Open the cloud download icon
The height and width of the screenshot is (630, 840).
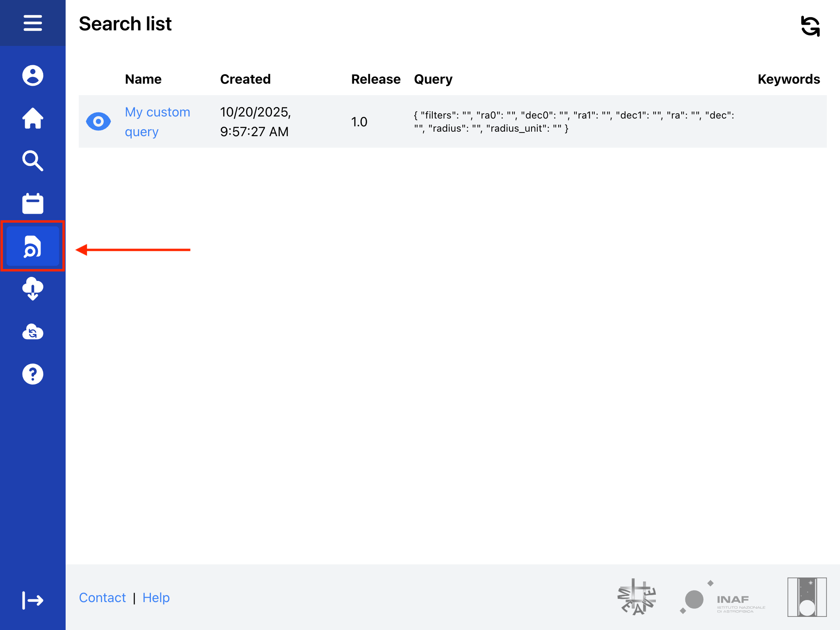coord(33,289)
